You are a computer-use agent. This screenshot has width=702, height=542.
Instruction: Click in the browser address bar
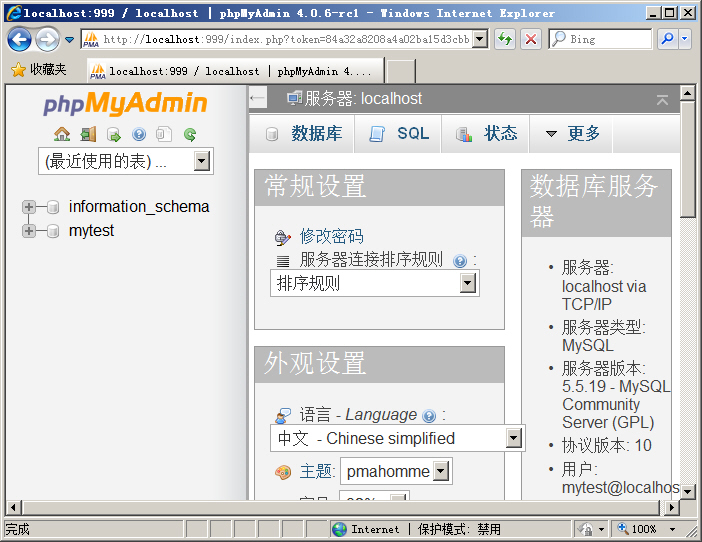point(286,39)
